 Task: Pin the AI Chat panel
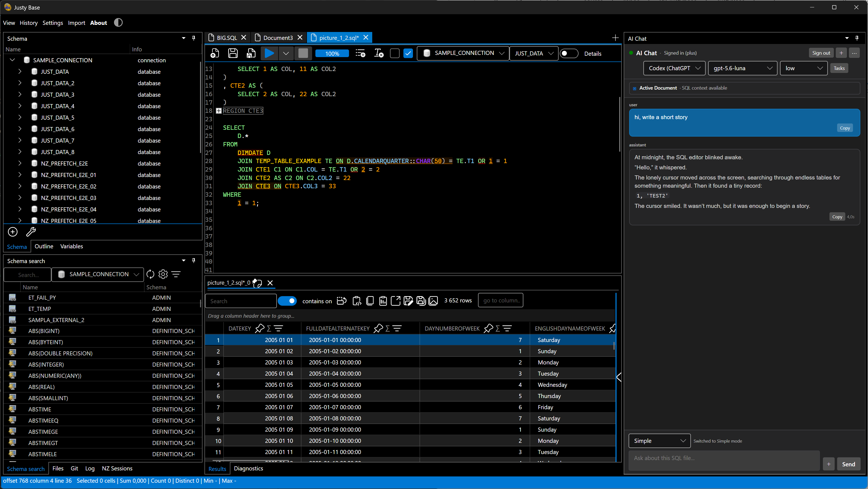[857, 39]
